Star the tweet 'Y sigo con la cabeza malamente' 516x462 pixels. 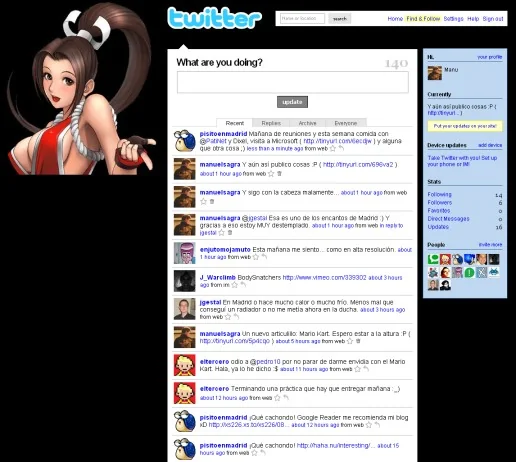203,201
